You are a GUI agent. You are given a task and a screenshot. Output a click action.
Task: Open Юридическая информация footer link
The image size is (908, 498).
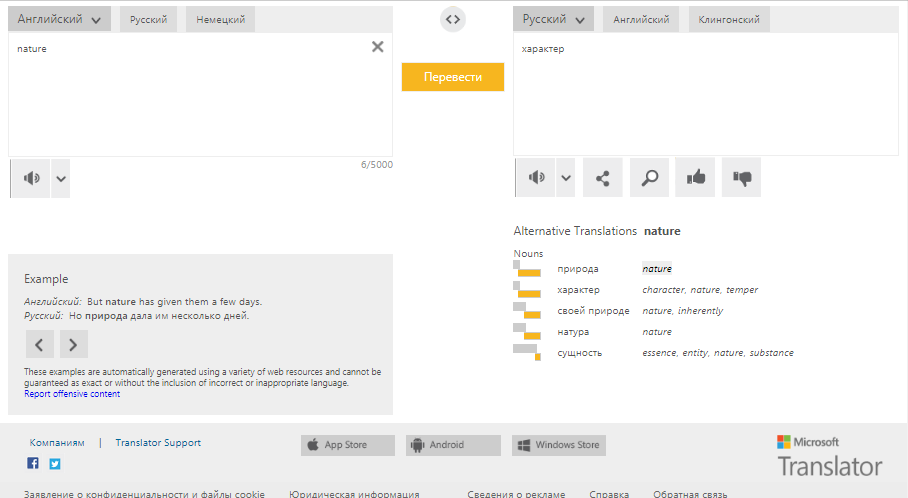click(x=354, y=494)
